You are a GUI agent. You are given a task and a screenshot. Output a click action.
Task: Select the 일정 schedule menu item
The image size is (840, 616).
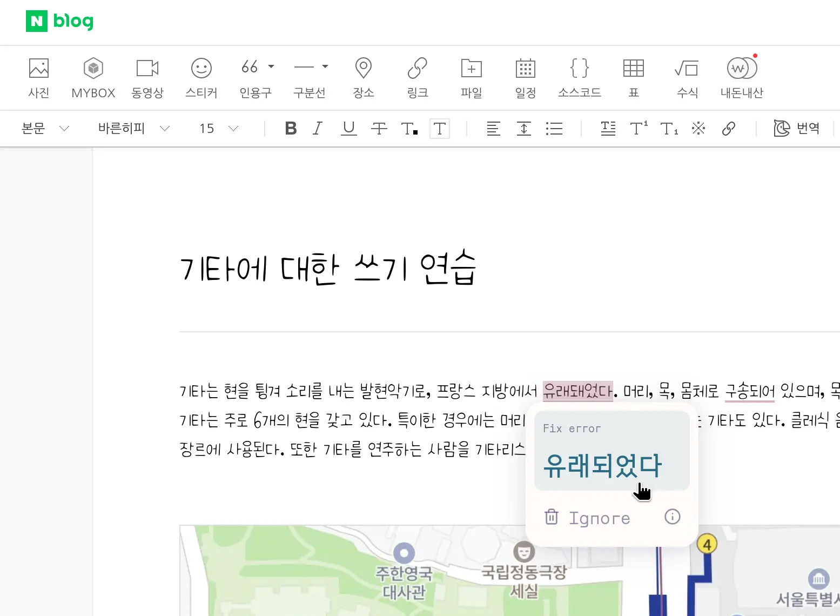pos(525,77)
